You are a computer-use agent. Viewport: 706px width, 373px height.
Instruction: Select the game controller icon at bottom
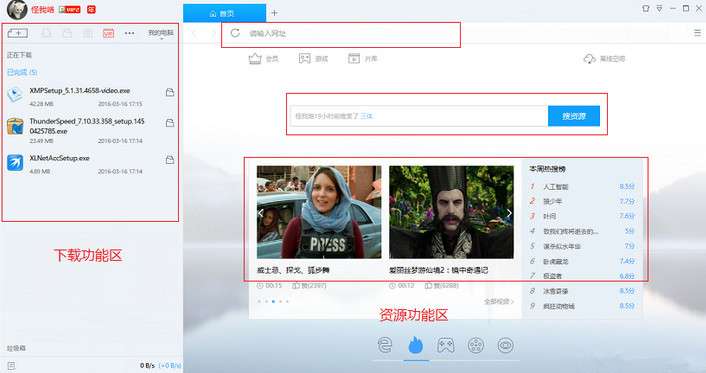(x=446, y=346)
